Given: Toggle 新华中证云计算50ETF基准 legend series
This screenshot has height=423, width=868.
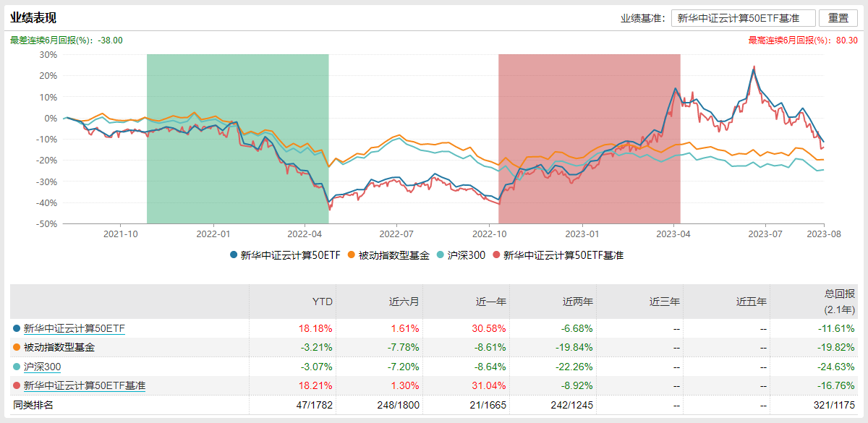Looking at the screenshot, I should pyautogui.click(x=558, y=255).
